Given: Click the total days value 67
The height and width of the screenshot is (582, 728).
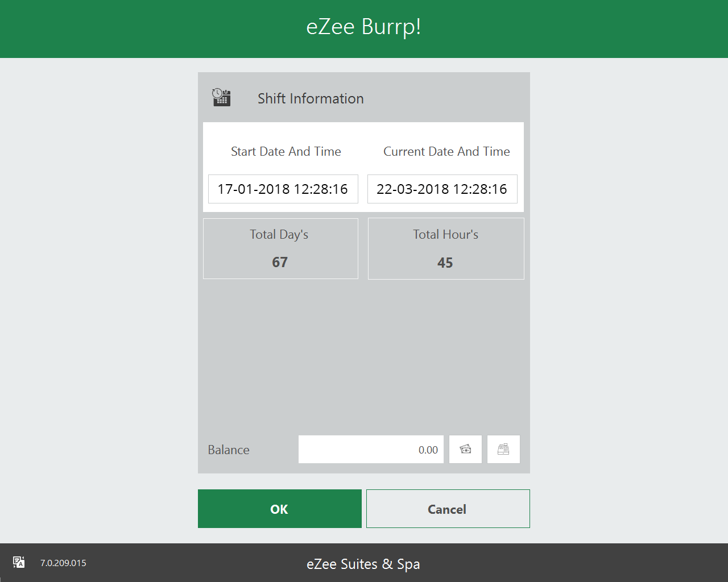Looking at the screenshot, I should (280, 262).
